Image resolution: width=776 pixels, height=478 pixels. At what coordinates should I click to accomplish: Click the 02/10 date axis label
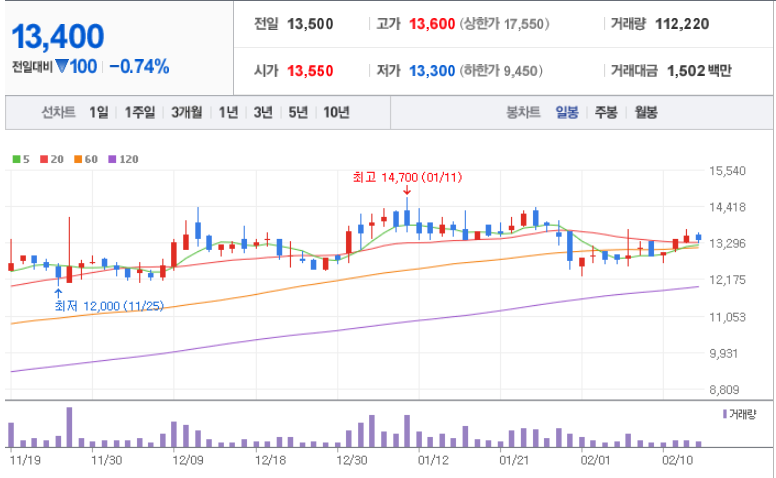678,460
